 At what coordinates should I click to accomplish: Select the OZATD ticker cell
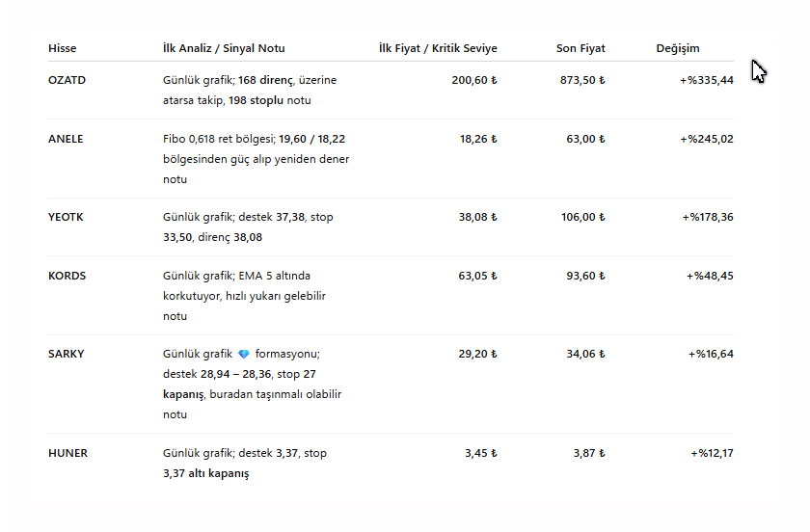pos(67,80)
